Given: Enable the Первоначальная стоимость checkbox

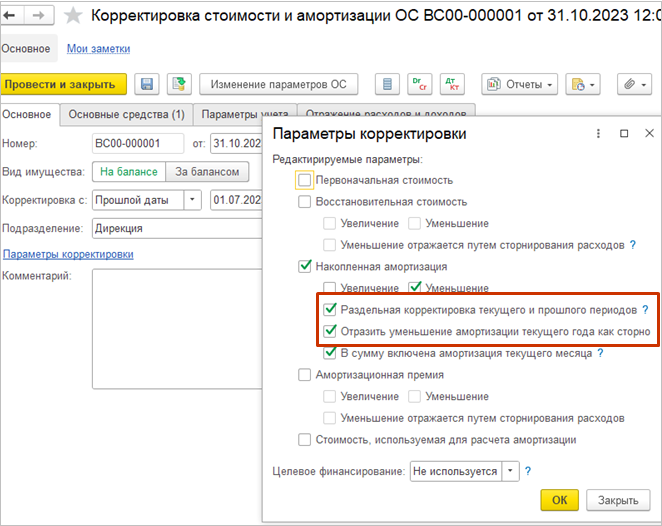Looking at the screenshot, I should click(x=305, y=180).
